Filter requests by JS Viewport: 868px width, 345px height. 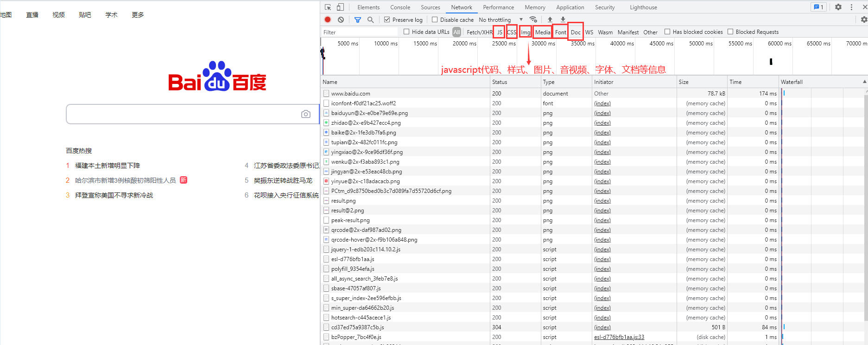click(x=499, y=32)
